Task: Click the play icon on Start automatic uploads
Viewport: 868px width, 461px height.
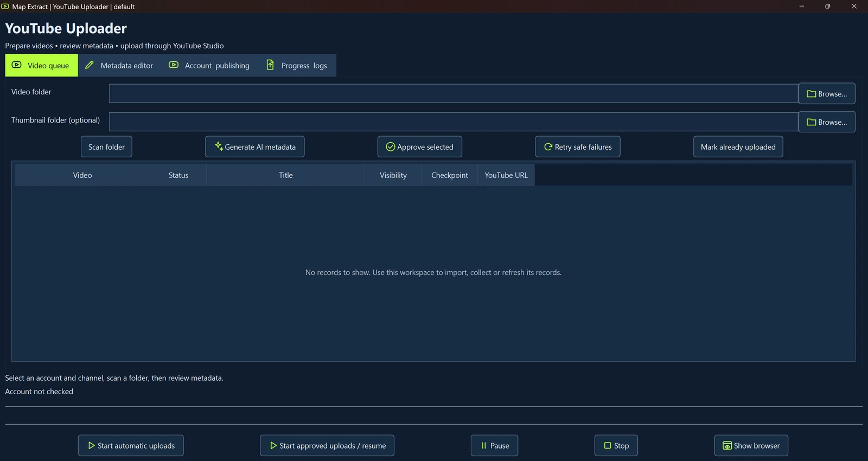Action: point(91,445)
